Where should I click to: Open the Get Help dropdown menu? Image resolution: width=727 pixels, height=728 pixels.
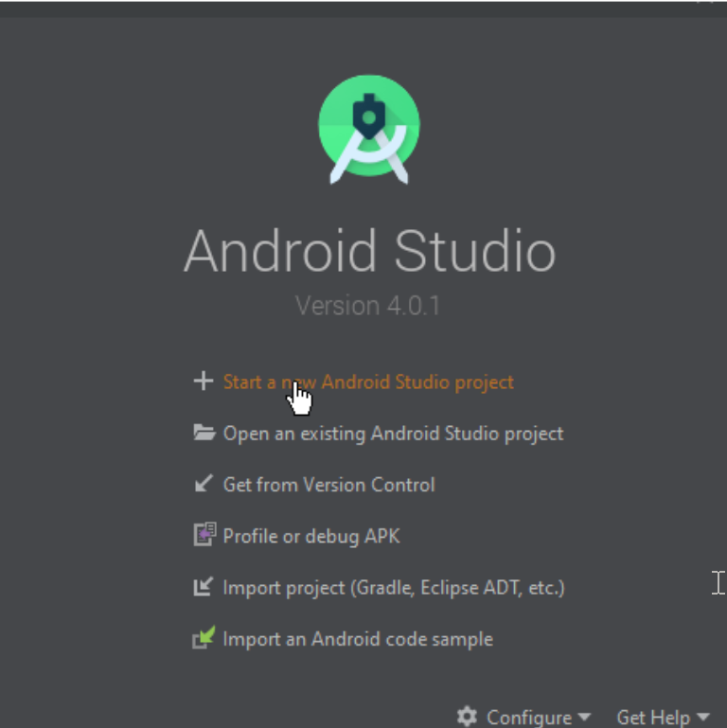(x=663, y=718)
